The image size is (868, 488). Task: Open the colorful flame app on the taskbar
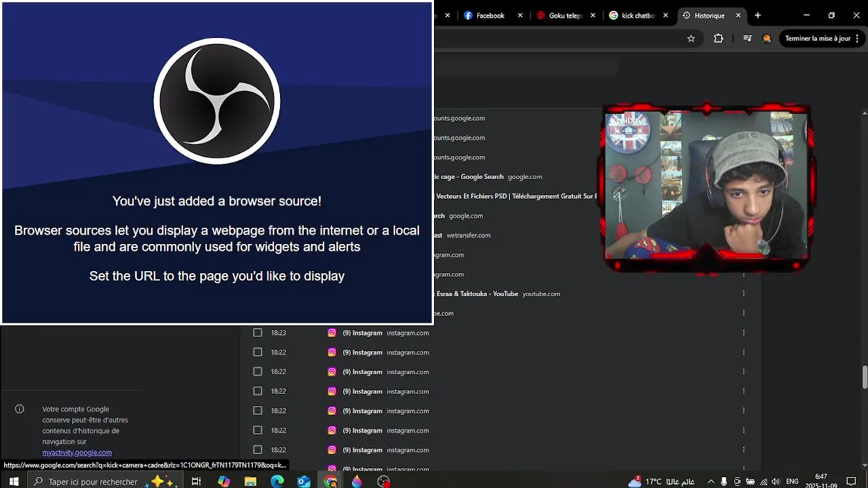point(357,481)
